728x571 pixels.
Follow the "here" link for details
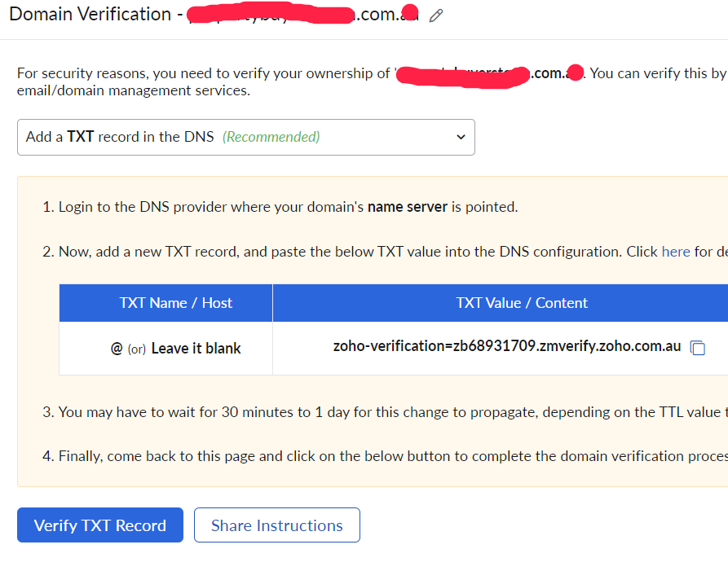pos(676,252)
